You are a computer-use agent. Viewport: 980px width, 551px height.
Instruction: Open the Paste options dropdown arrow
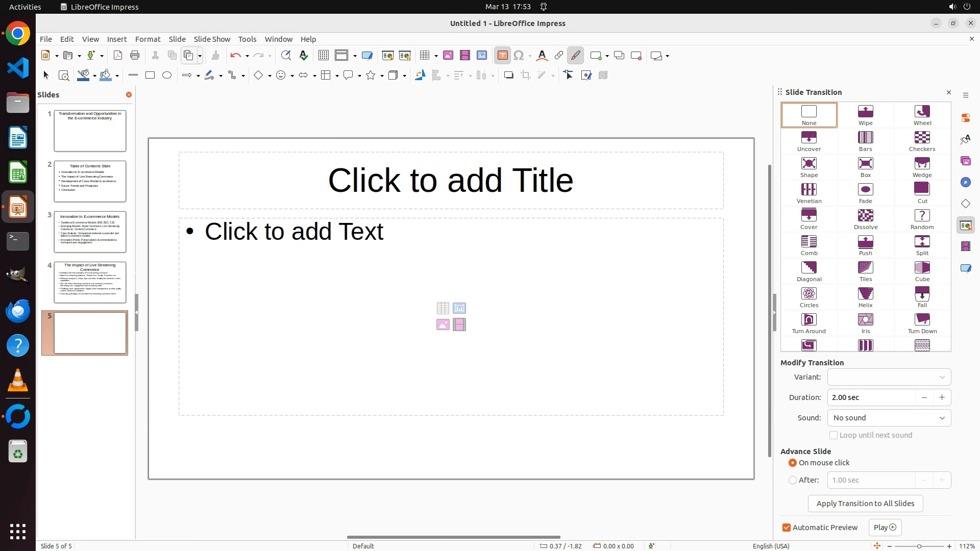pos(200,56)
